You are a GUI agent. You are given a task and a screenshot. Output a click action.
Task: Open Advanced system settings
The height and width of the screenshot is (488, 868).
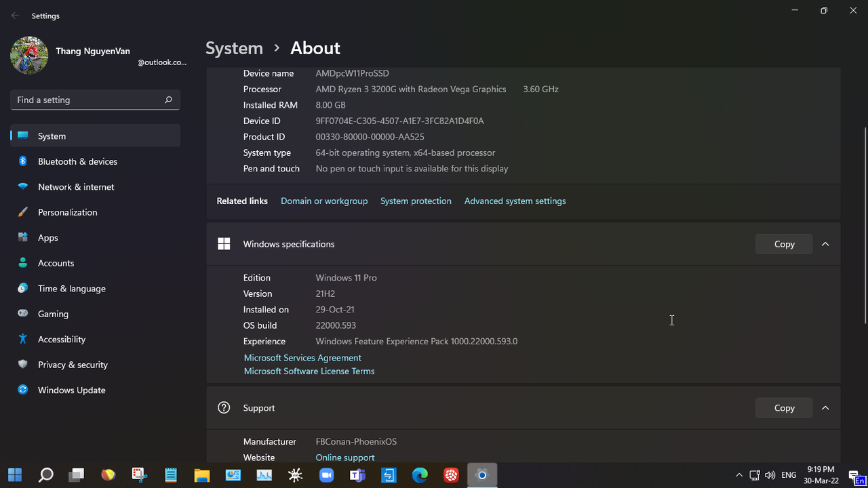[x=515, y=201]
